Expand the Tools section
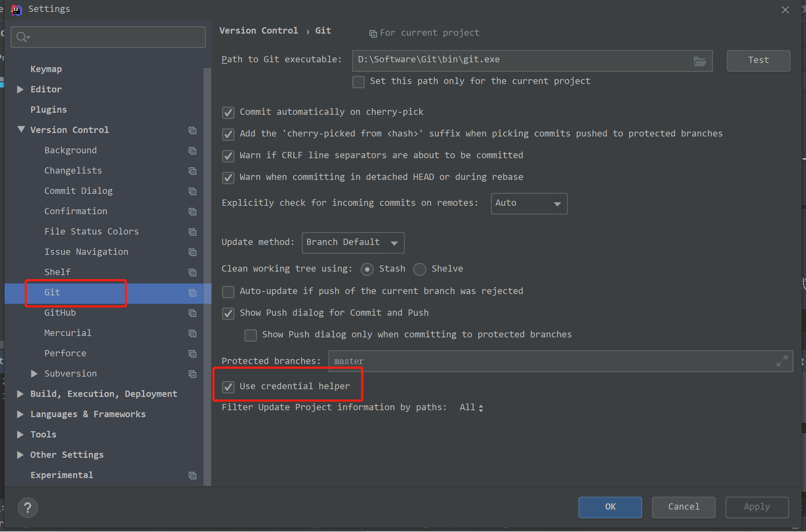 20,434
